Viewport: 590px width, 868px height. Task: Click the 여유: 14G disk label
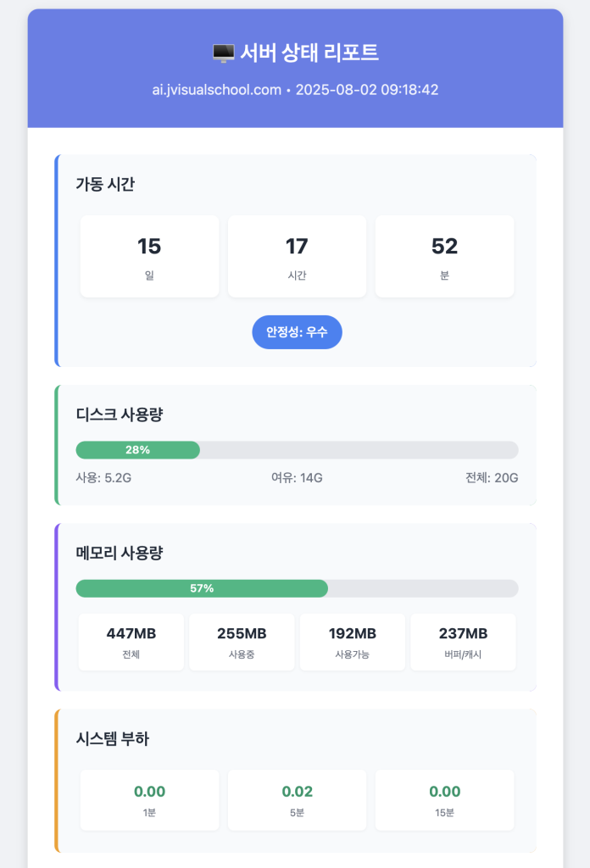[297, 478]
